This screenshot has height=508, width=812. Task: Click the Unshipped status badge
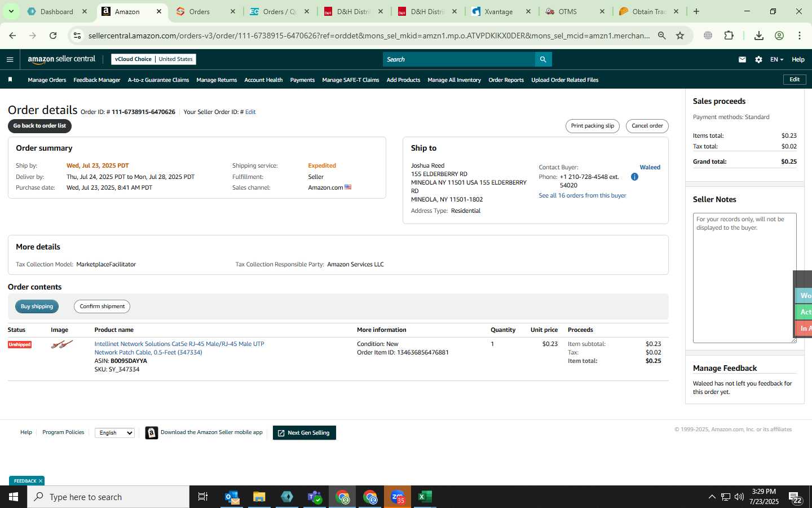[20, 344]
